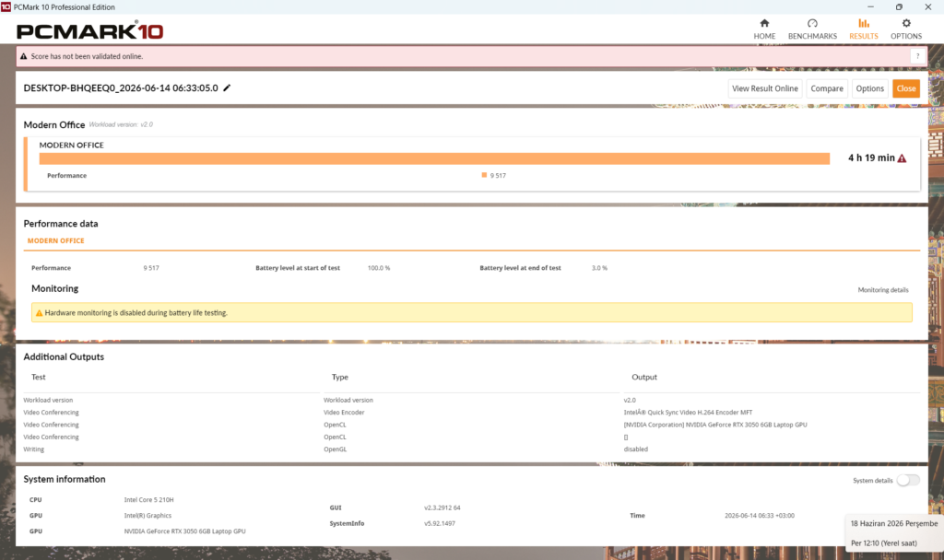Select the MODERN OFFICE performance tab
This screenshot has height=560, width=944.
pyautogui.click(x=55, y=240)
